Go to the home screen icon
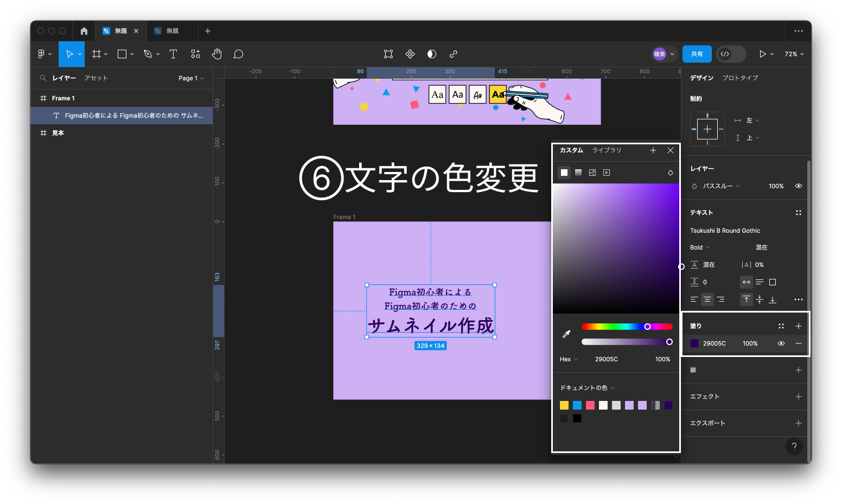 [84, 31]
